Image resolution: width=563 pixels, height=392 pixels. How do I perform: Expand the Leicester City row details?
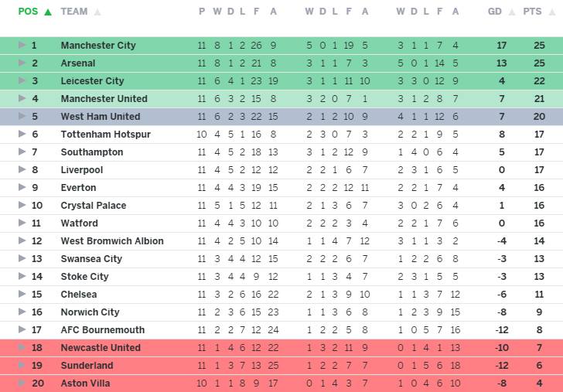click(x=22, y=80)
